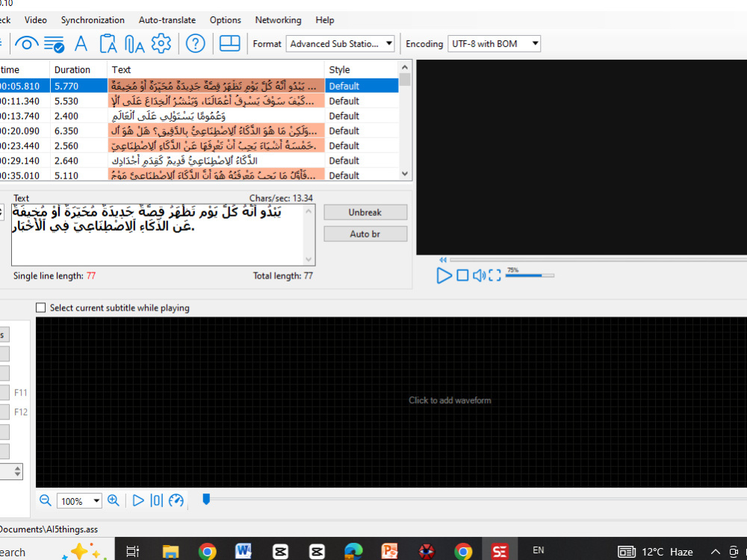Screen dimensions: 747x560
Task: Click the Auto br button
Action: coord(365,234)
